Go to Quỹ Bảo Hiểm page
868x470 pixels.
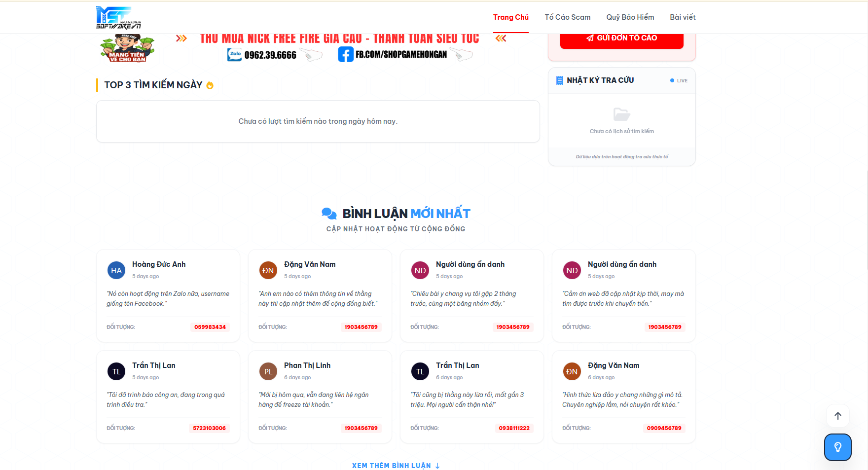pyautogui.click(x=630, y=17)
